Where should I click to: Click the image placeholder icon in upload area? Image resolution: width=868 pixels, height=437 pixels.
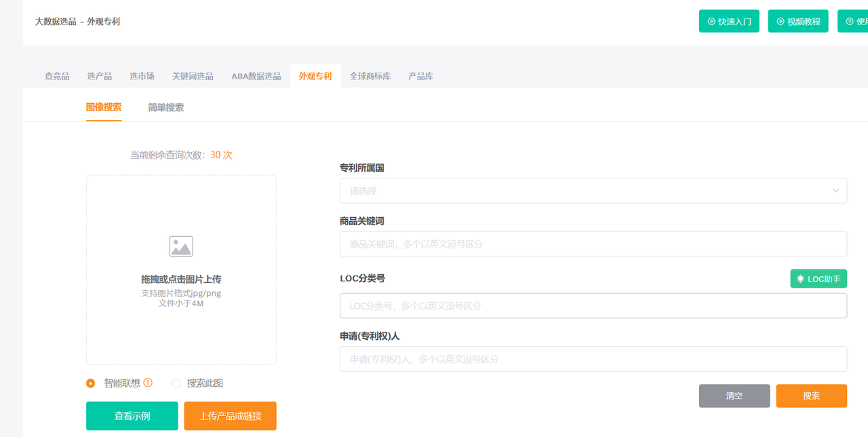[181, 246]
